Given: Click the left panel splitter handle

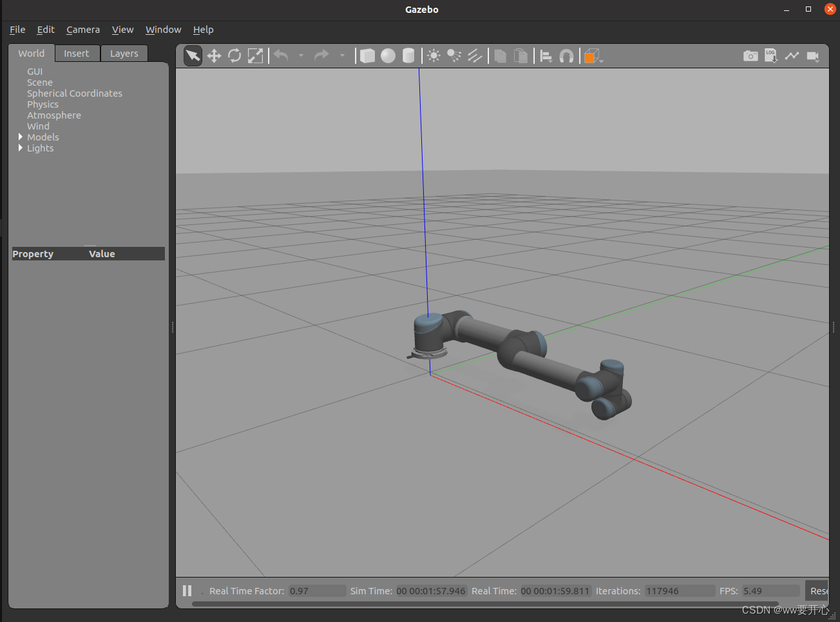Looking at the screenshot, I should pyautogui.click(x=173, y=327).
